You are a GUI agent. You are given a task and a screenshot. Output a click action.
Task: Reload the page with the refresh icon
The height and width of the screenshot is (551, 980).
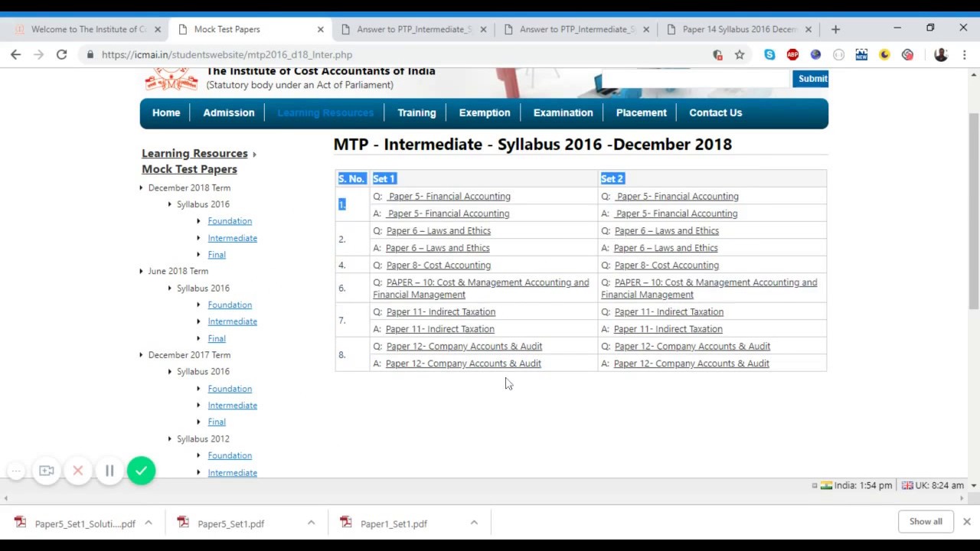click(x=61, y=54)
